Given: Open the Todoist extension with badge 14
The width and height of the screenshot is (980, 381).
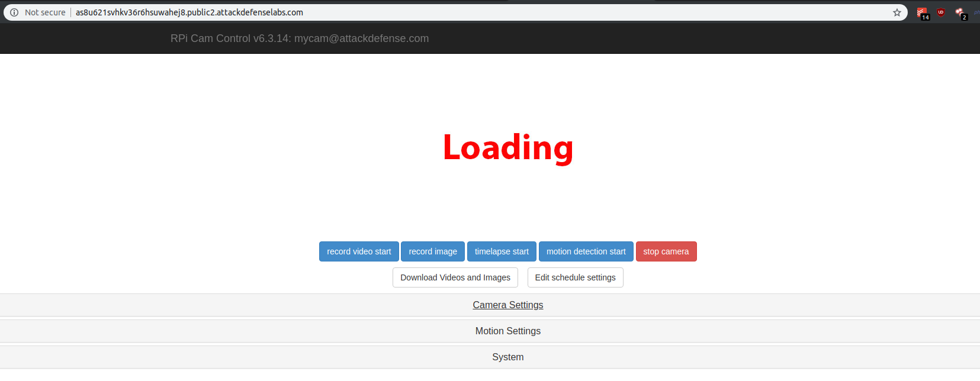Looking at the screenshot, I should [922, 13].
